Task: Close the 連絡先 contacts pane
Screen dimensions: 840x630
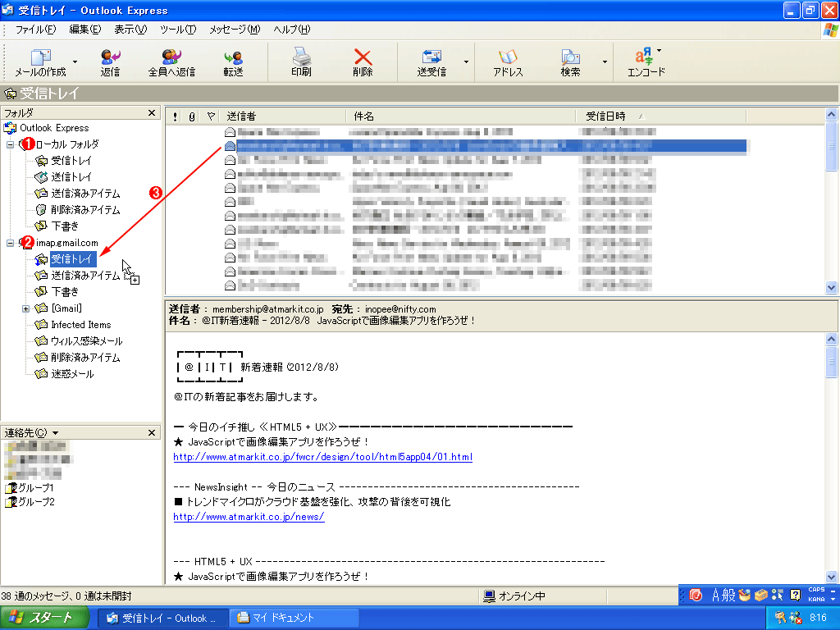Action: (x=152, y=432)
